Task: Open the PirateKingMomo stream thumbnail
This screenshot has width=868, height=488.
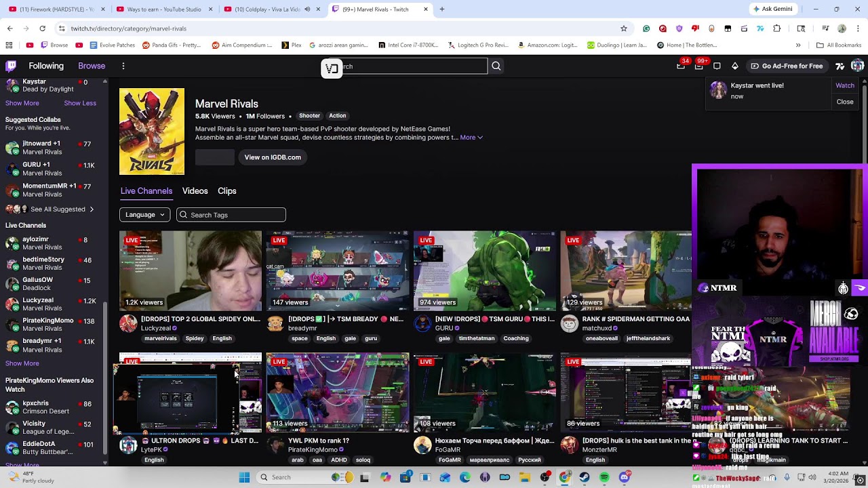Action: coord(338,392)
